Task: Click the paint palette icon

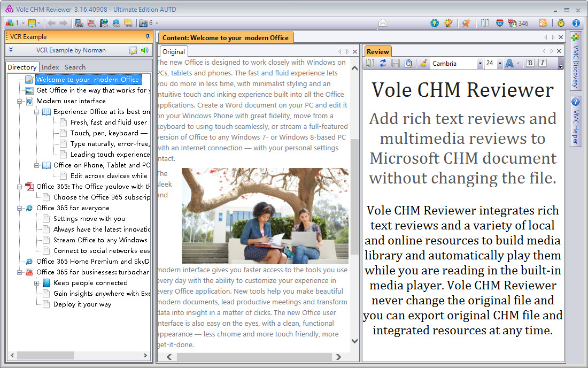Action: 448,23
